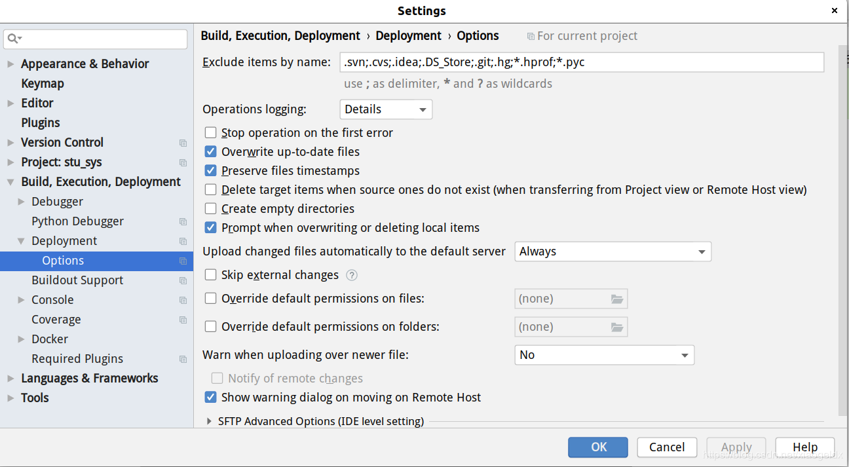Open Plugins settings page

point(40,123)
